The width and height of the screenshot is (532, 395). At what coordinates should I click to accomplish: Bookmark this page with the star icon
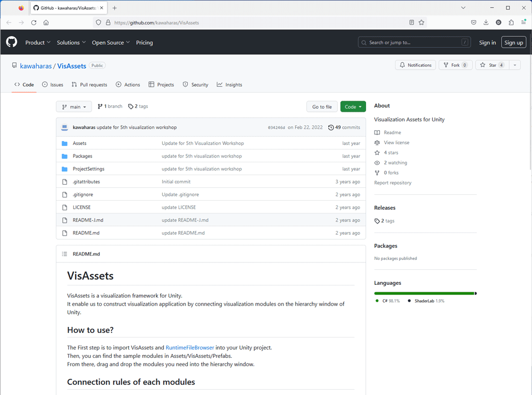[421, 23]
